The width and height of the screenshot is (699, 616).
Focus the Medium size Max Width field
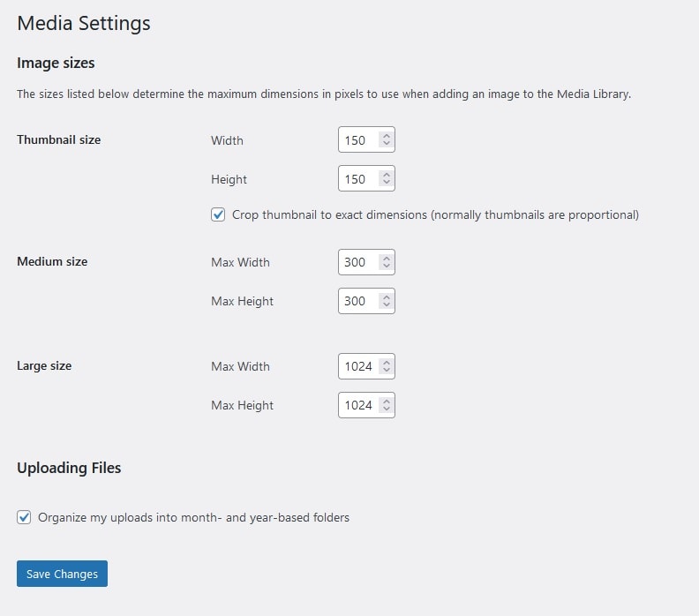pos(366,262)
